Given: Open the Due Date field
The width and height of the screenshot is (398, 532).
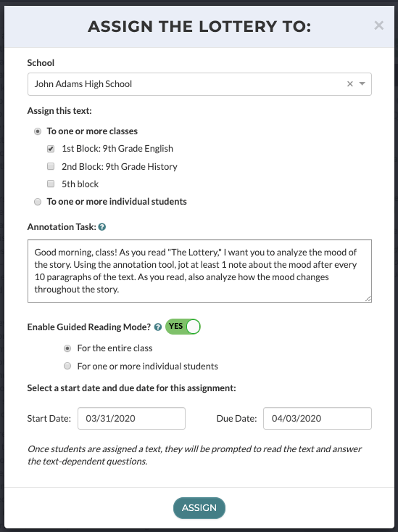Looking at the screenshot, I should tap(318, 418).
